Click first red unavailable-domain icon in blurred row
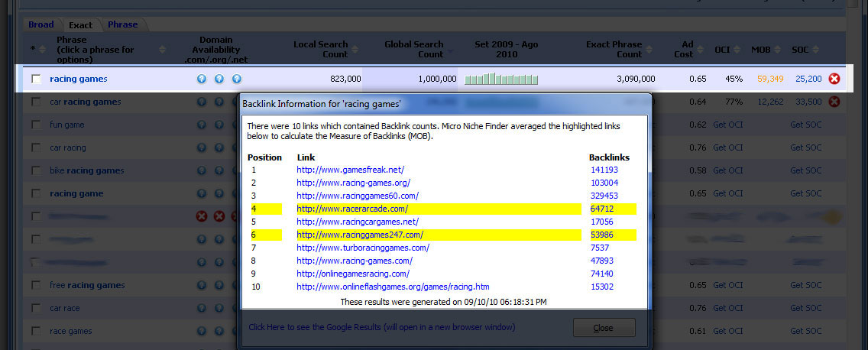Viewport: 868px width, 350px height. [x=202, y=216]
